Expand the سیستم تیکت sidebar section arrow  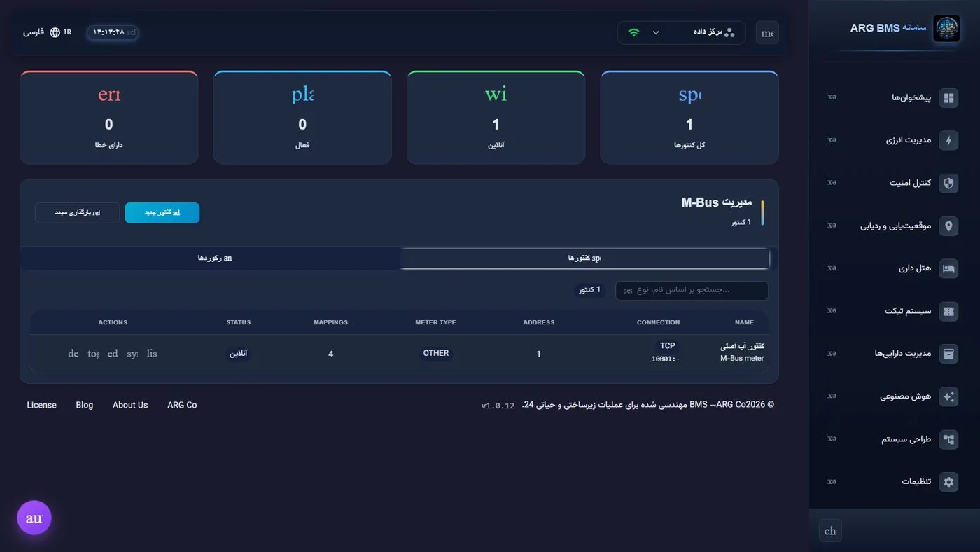coord(832,311)
